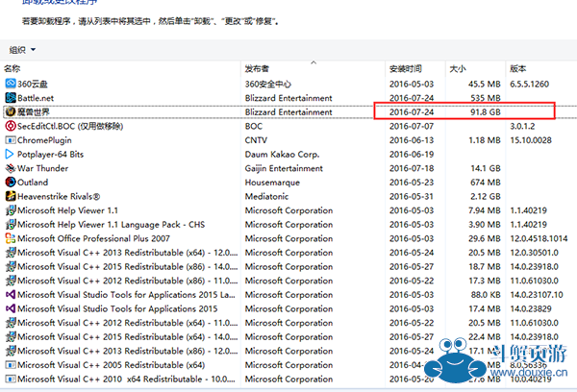Click the Potplayer-64 Bits icon
This screenshot has width=577, height=392.
pyautogui.click(x=11, y=154)
